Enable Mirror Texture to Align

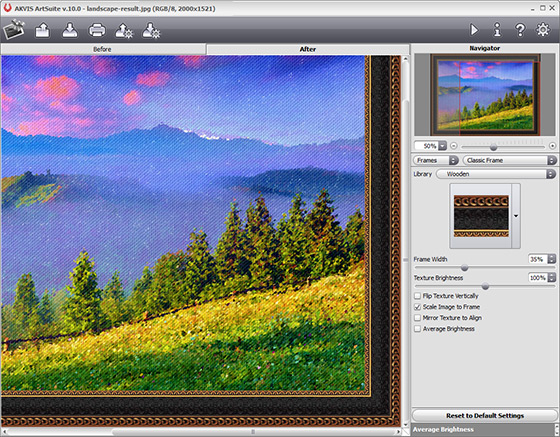pos(417,318)
